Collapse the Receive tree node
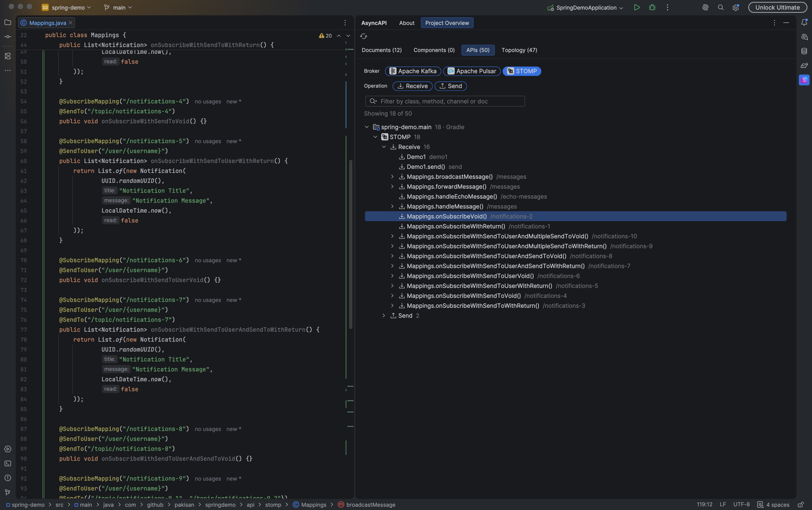The image size is (812, 510). (x=384, y=147)
